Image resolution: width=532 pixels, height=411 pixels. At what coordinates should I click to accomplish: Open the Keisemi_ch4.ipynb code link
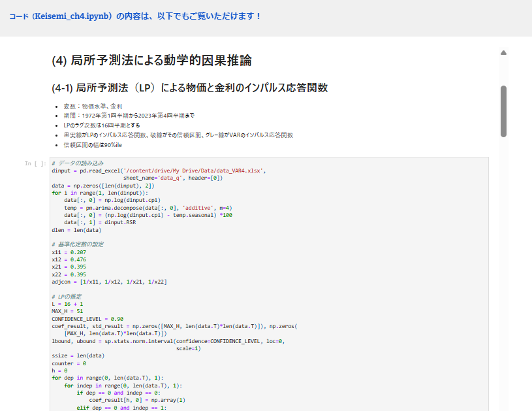pos(134,16)
